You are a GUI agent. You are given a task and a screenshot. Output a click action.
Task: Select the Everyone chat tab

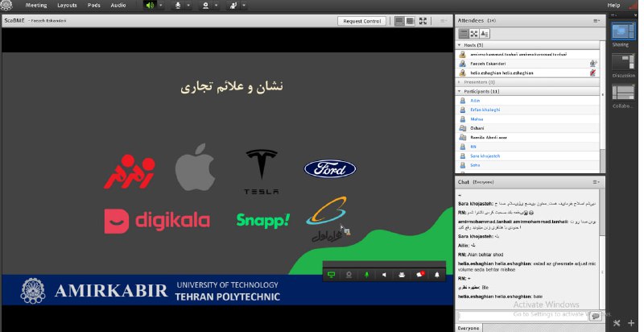(469, 328)
